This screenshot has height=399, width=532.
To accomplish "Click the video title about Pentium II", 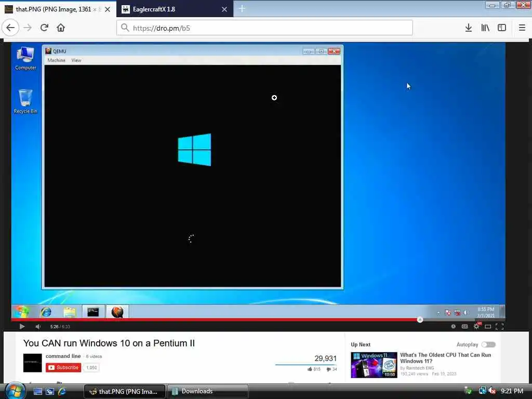I will pos(109,343).
